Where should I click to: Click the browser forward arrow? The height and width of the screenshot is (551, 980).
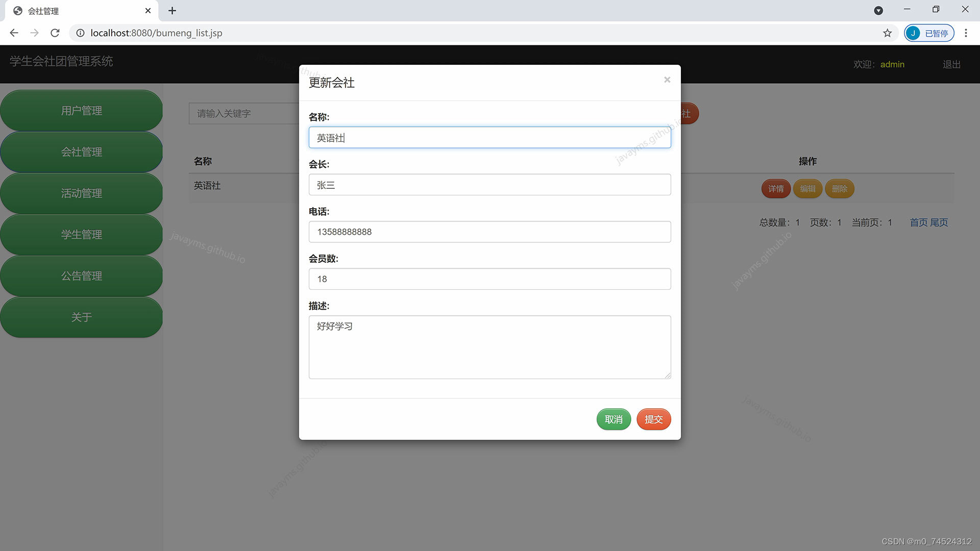click(x=34, y=33)
